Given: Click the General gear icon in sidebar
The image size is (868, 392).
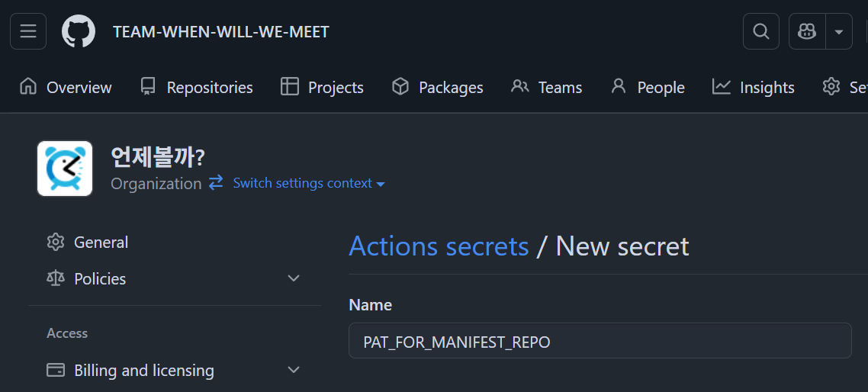Looking at the screenshot, I should click(56, 243).
